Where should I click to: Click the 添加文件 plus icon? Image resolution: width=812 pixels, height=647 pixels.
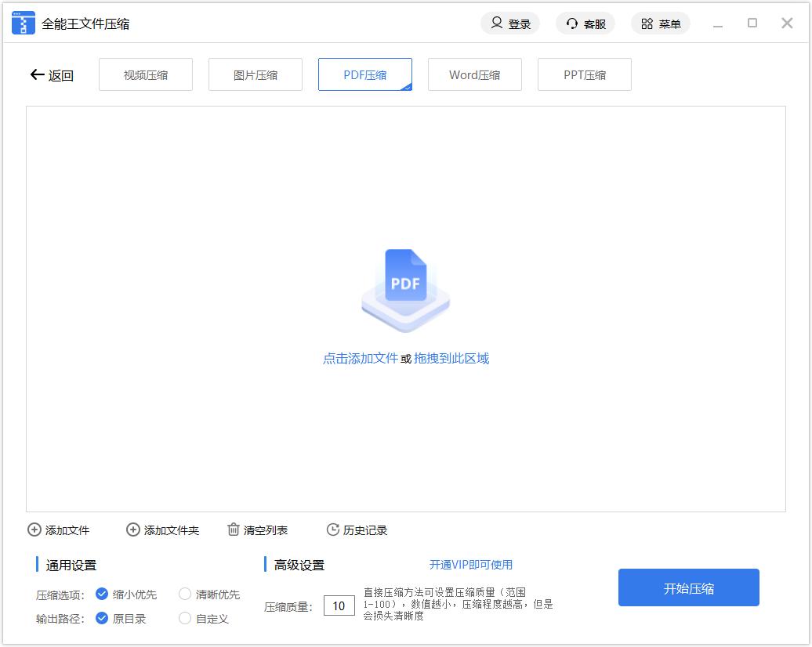pyautogui.click(x=34, y=530)
